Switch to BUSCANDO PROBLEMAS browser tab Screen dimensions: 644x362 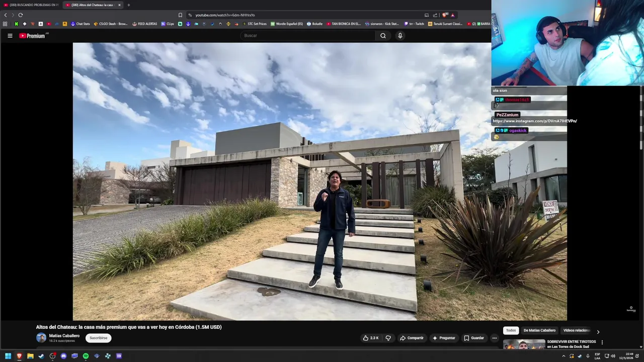[x=31, y=5]
